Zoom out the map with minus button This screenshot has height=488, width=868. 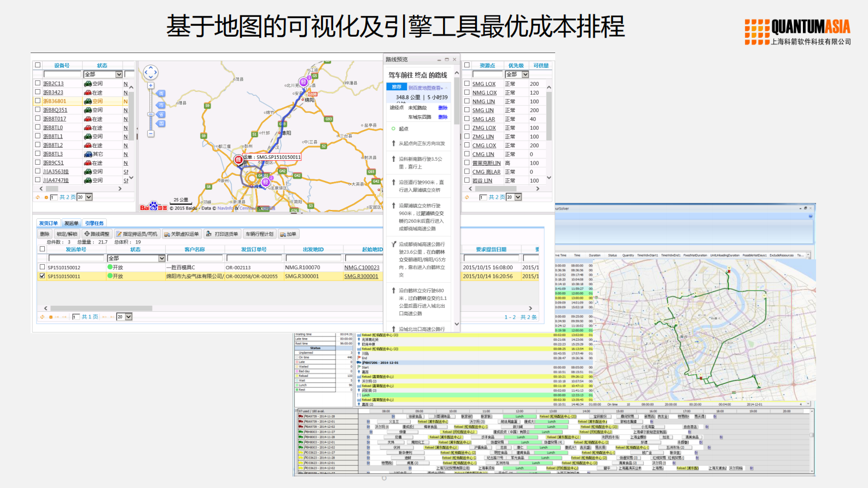[150, 133]
